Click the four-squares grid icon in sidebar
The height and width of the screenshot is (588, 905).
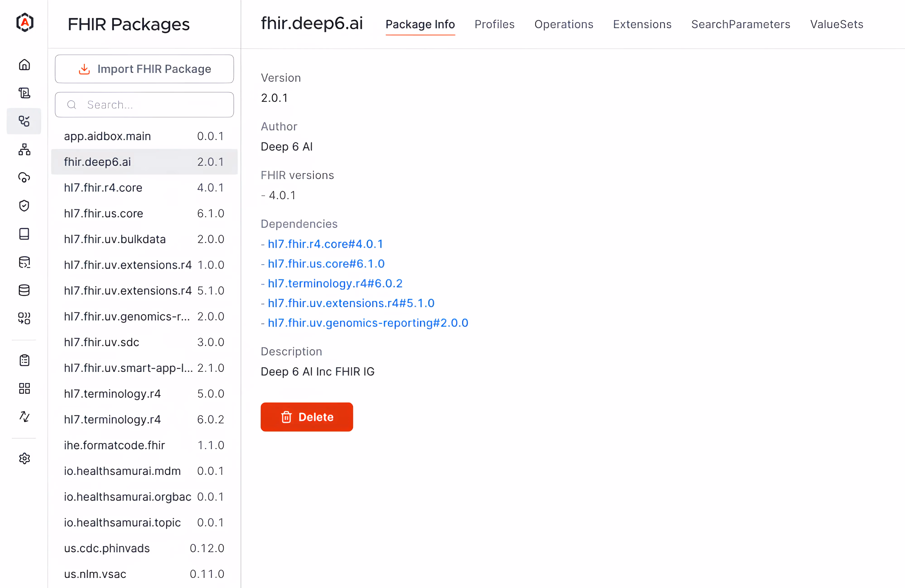coord(24,388)
